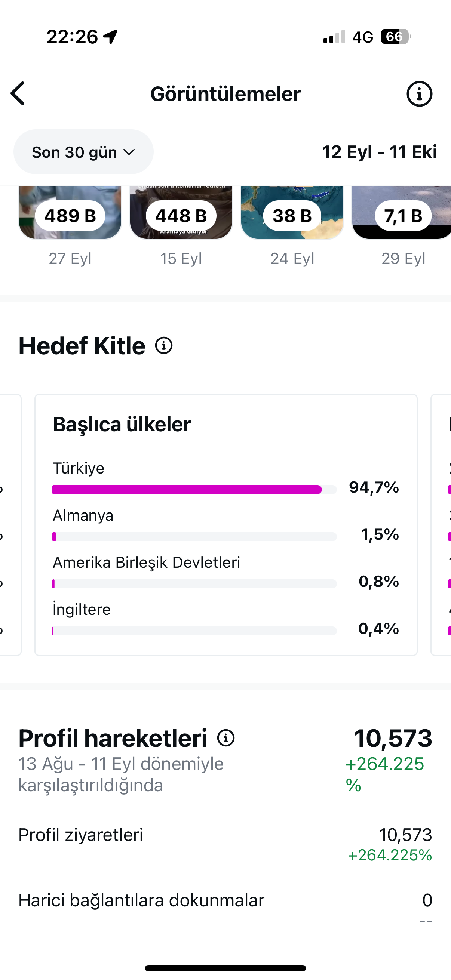
Task: Click the chevron in Son 30 gün
Action: (x=129, y=152)
